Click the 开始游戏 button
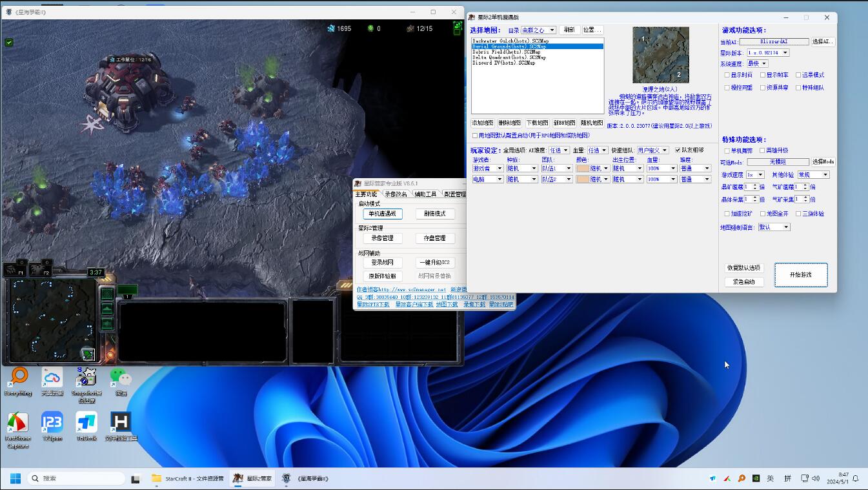The width and height of the screenshot is (868, 490). click(x=801, y=274)
